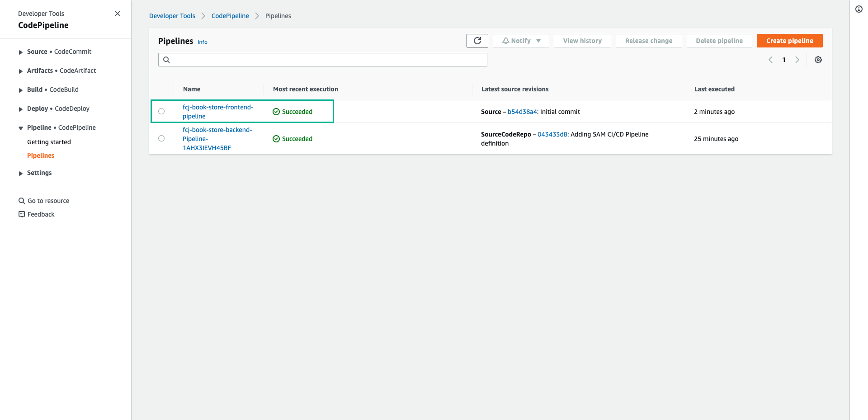Open fcj-book-store-frontend-pipeline link
This screenshot has width=868, height=420.
(x=218, y=112)
